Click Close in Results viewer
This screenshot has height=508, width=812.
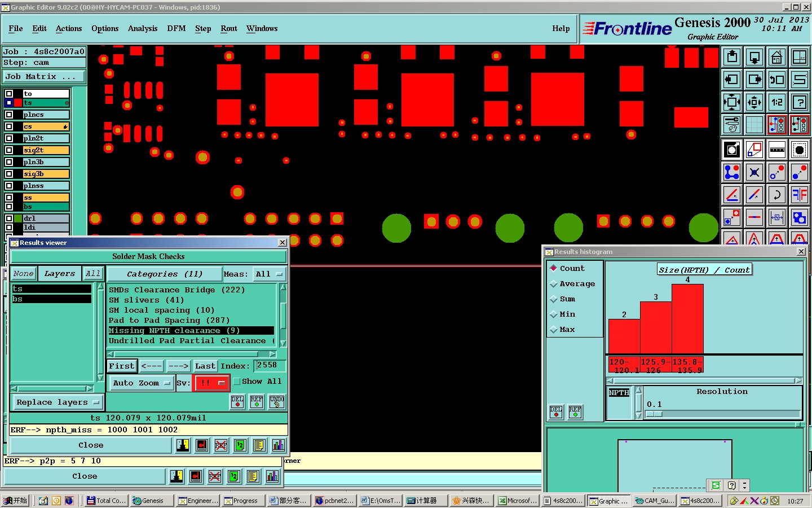point(91,445)
